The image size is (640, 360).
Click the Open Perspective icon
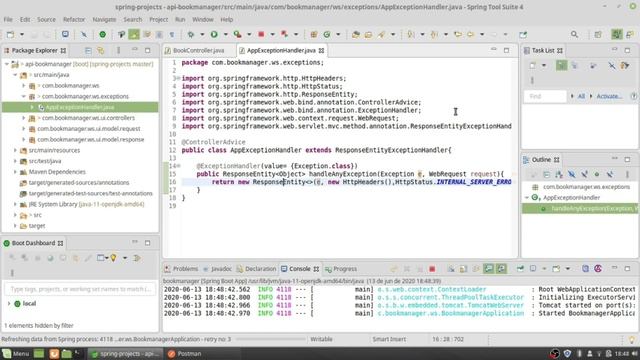click(x=598, y=35)
